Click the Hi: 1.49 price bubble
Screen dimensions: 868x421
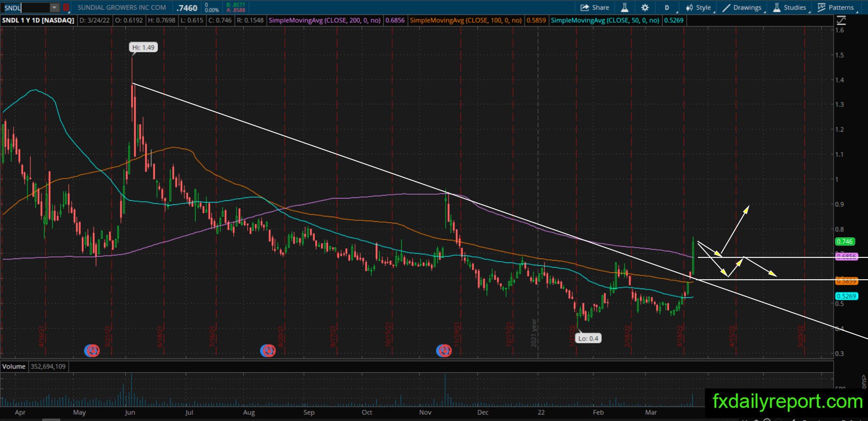click(x=143, y=47)
